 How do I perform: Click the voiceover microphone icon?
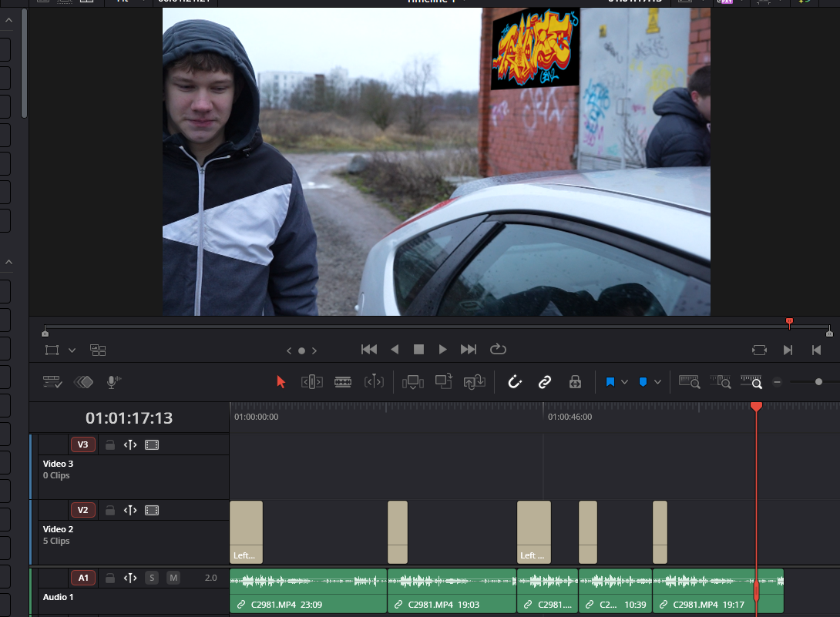(x=113, y=382)
